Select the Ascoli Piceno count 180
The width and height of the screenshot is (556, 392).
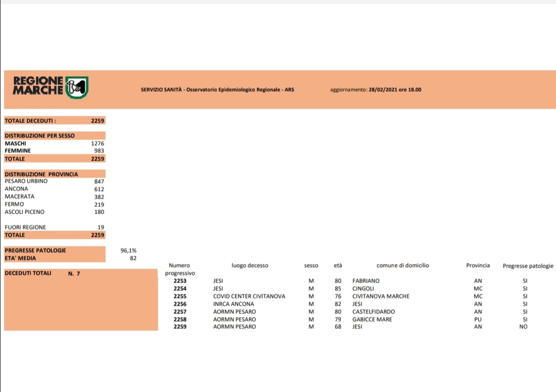[x=99, y=212]
